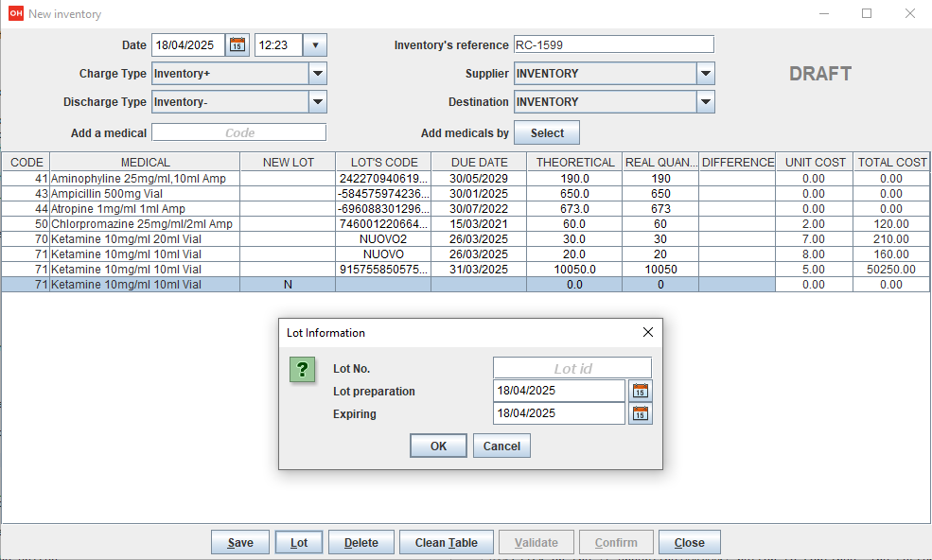932x560 pixels.
Task: Expand the time dropdown next to 12:23
Action: [x=316, y=45]
